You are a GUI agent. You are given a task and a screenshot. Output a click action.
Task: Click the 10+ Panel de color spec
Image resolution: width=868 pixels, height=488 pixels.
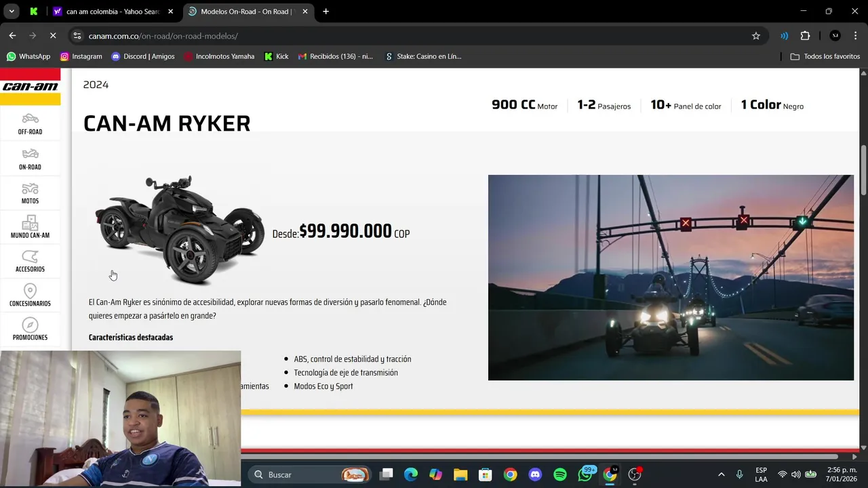coord(686,105)
